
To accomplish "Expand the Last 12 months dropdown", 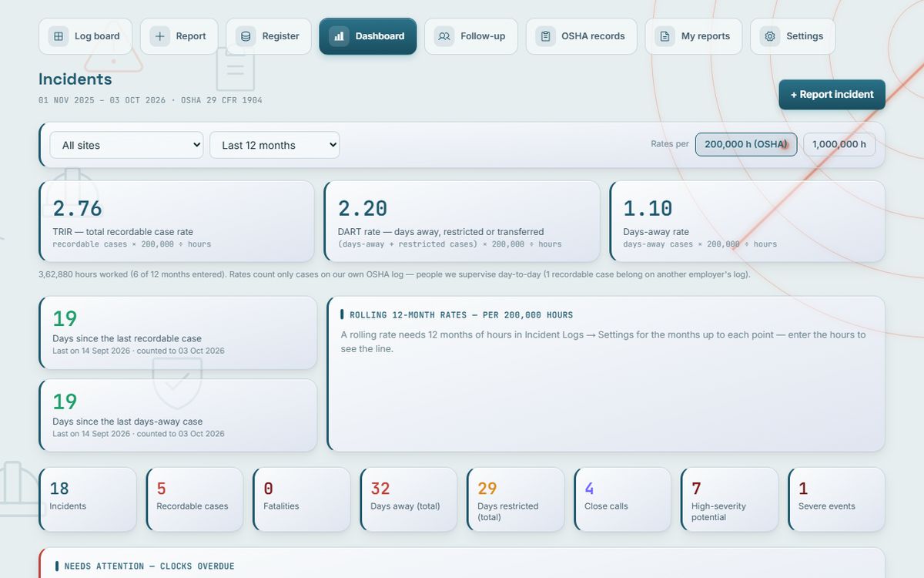I will (274, 145).
